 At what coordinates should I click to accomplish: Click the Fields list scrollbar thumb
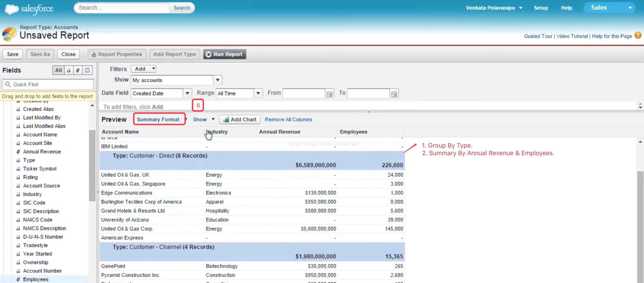(92, 165)
